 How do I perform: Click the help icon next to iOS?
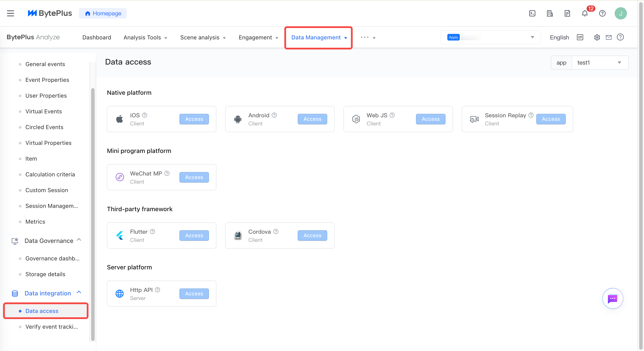tap(145, 115)
